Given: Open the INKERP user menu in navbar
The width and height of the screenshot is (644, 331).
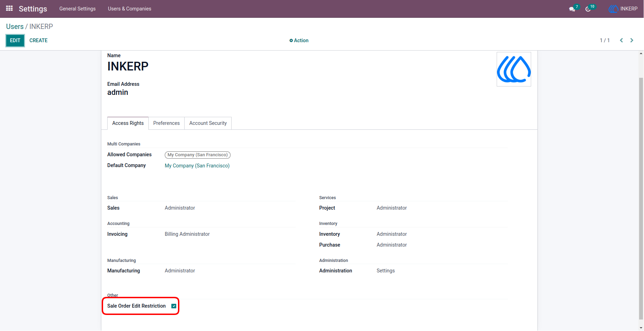Looking at the screenshot, I should pos(623,9).
